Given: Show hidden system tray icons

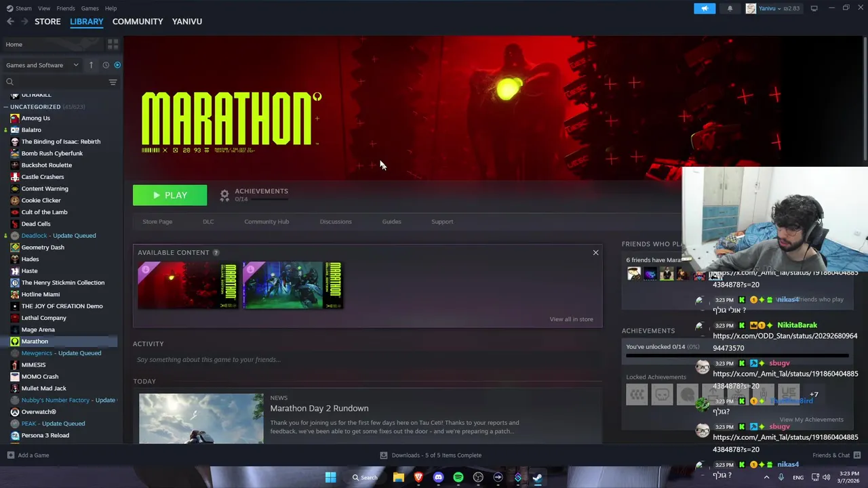Looking at the screenshot, I should tap(766, 477).
